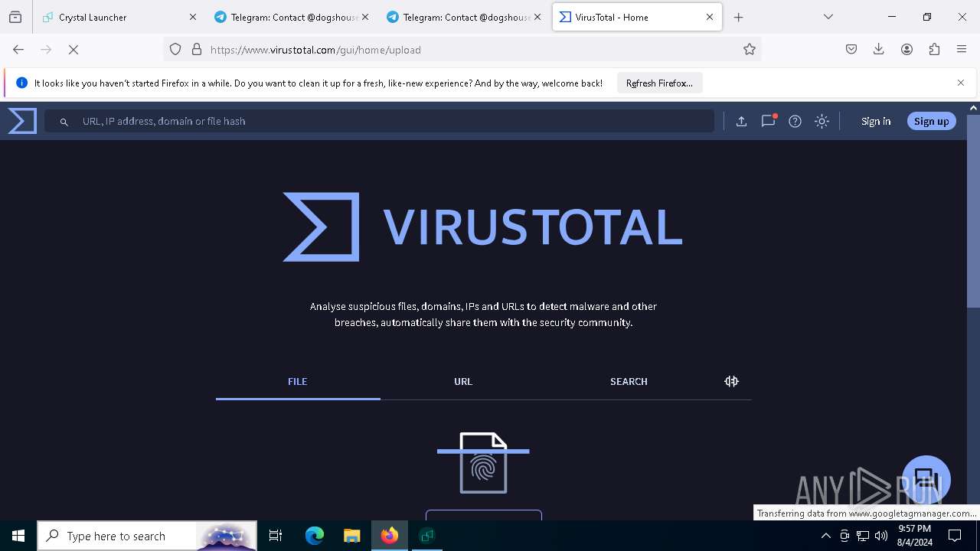
Task: Open the notifications chat icon in header
Action: [768, 121]
